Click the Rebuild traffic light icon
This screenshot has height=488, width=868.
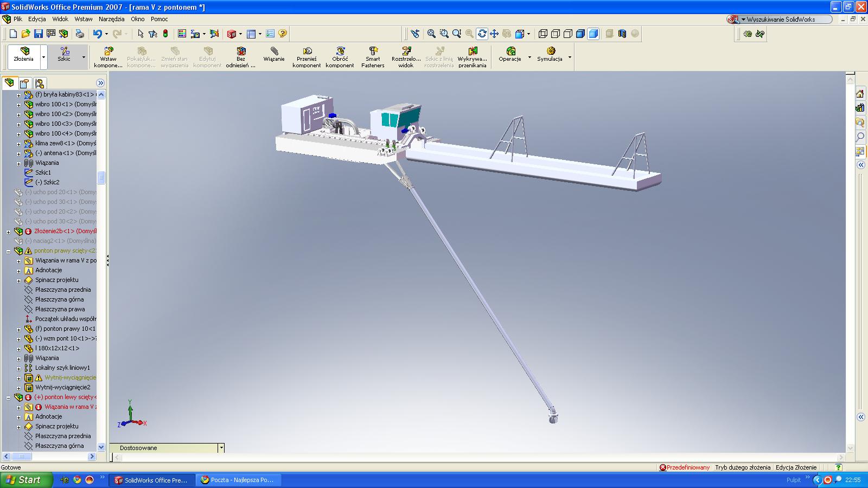(x=165, y=34)
